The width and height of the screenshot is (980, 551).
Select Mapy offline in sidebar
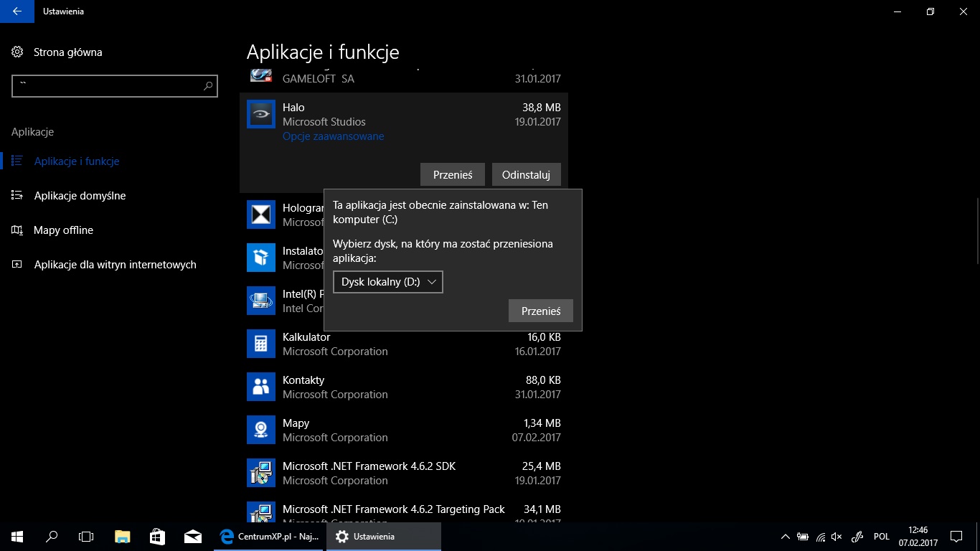click(63, 230)
